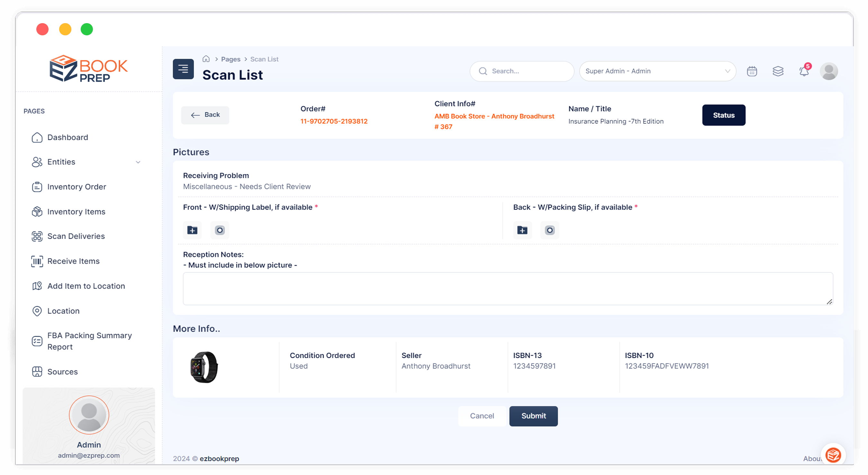This screenshot has height=475, width=868.
Task: Open the layers stack icon in header
Action: click(778, 71)
